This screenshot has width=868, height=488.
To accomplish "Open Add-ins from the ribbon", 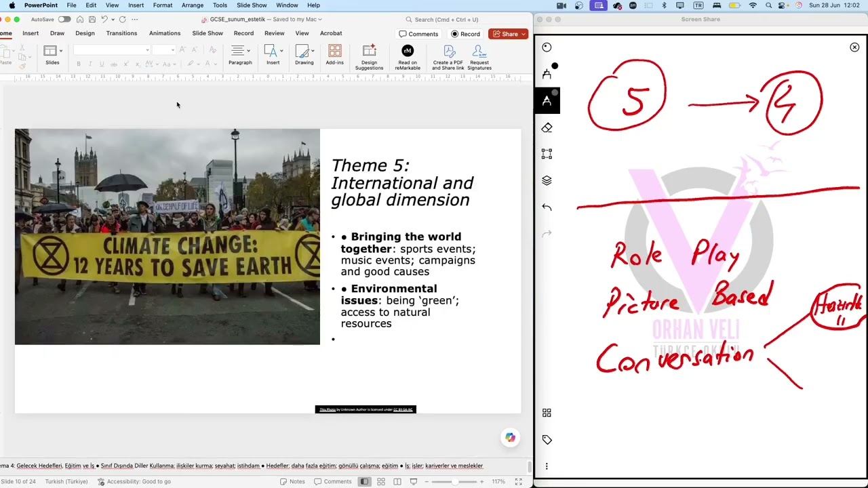I will pyautogui.click(x=334, y=55).
